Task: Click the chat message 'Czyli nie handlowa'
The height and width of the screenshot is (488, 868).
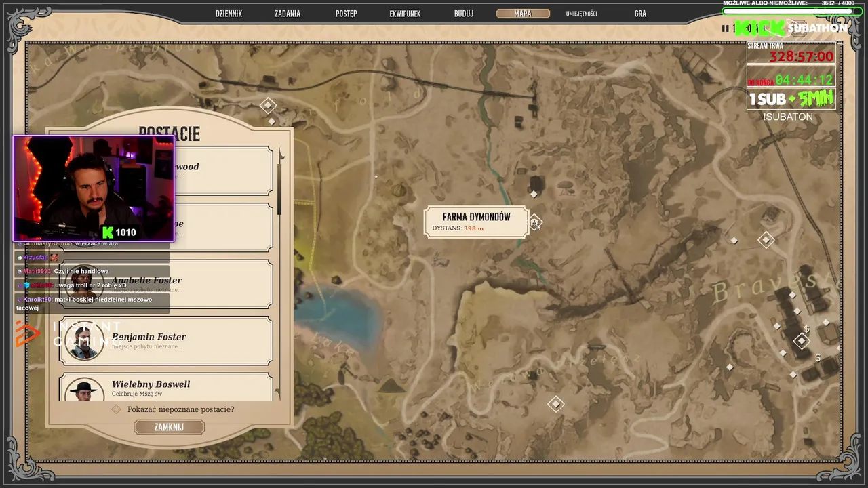Action: pyautogui.click(x=81, y=271)
